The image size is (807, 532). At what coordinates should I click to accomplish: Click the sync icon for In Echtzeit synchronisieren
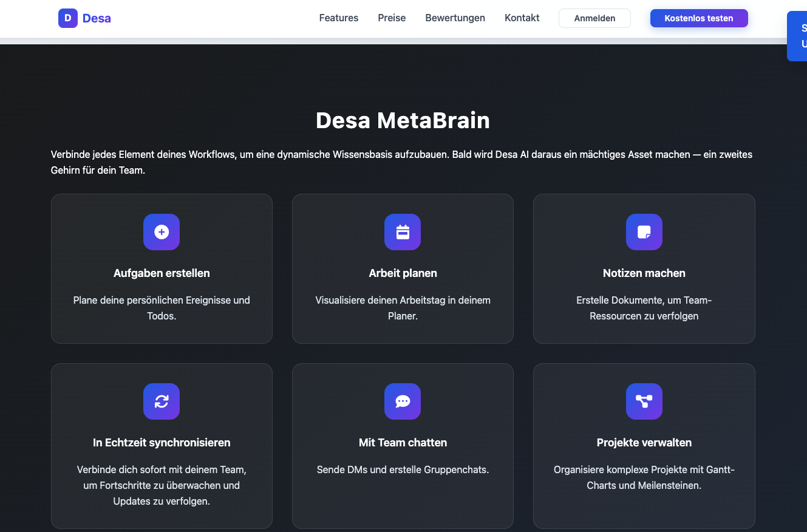click(162, 401)
